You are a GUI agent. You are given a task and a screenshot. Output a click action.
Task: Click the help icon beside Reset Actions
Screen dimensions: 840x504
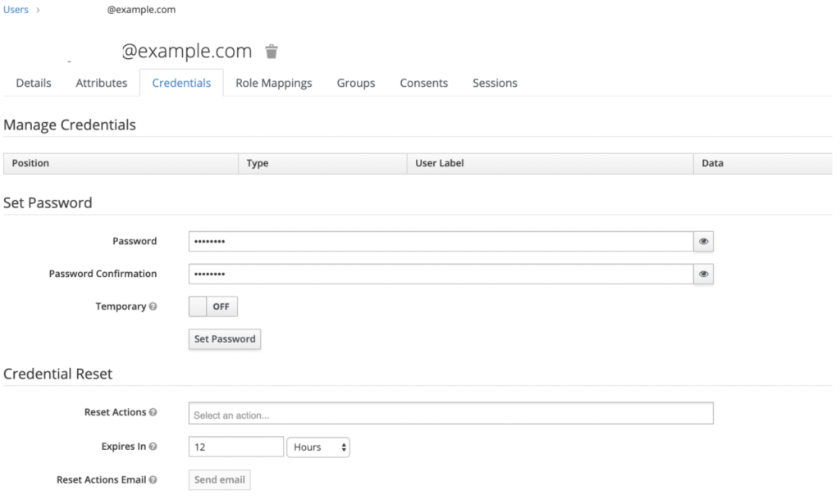point(153,412)
